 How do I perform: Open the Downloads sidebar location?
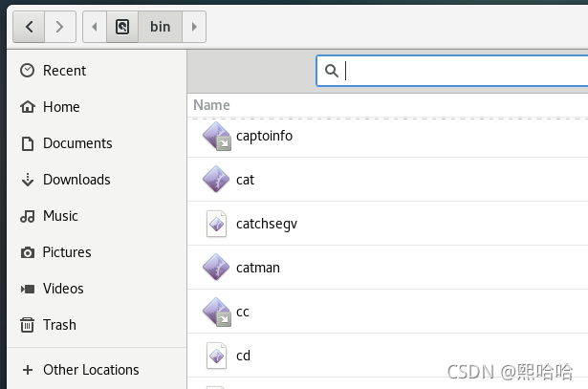76,180
